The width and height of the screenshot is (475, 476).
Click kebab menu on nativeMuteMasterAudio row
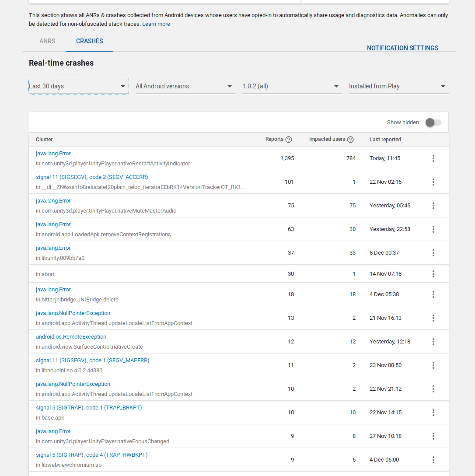coord(433,206)
